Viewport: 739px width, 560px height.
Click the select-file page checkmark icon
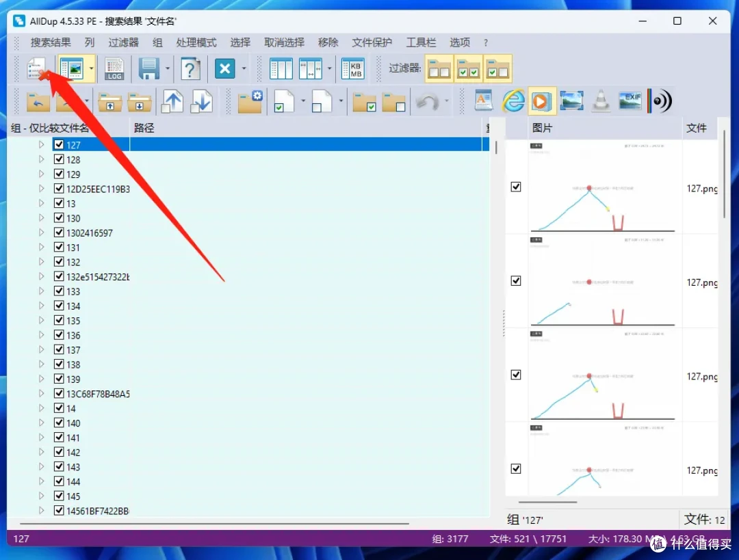(x=284, y=101)
